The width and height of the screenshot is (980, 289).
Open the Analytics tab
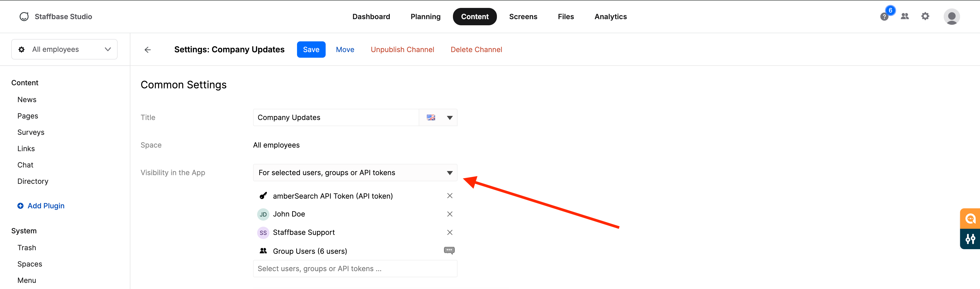click(x=611, y=17)
